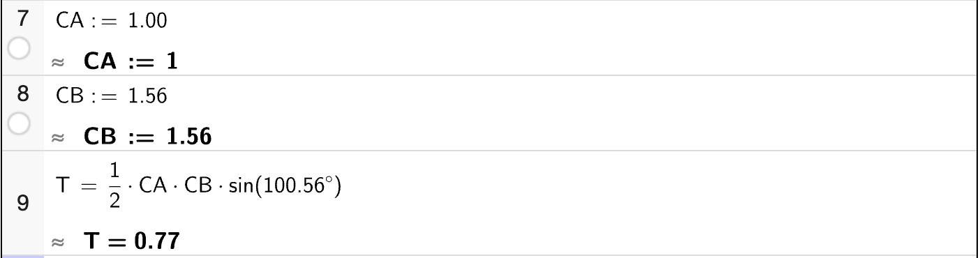Click the output T = 0.77
This screenshot has width=980, height=258.
[131, 241]
